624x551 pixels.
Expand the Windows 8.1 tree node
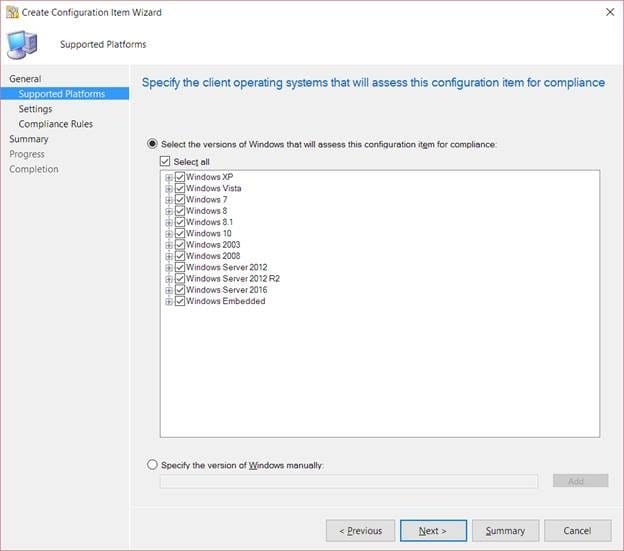click(169, 223)
